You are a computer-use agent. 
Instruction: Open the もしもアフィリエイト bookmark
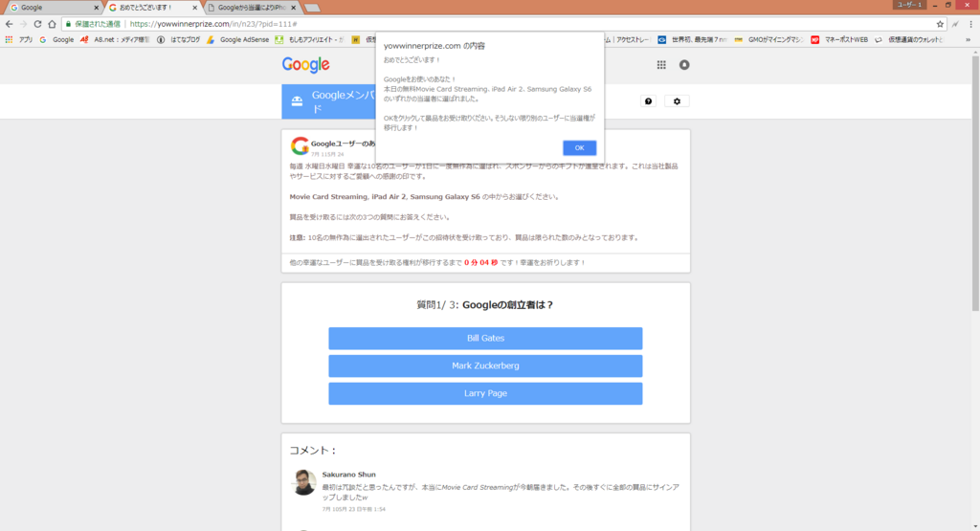[309, 39]
